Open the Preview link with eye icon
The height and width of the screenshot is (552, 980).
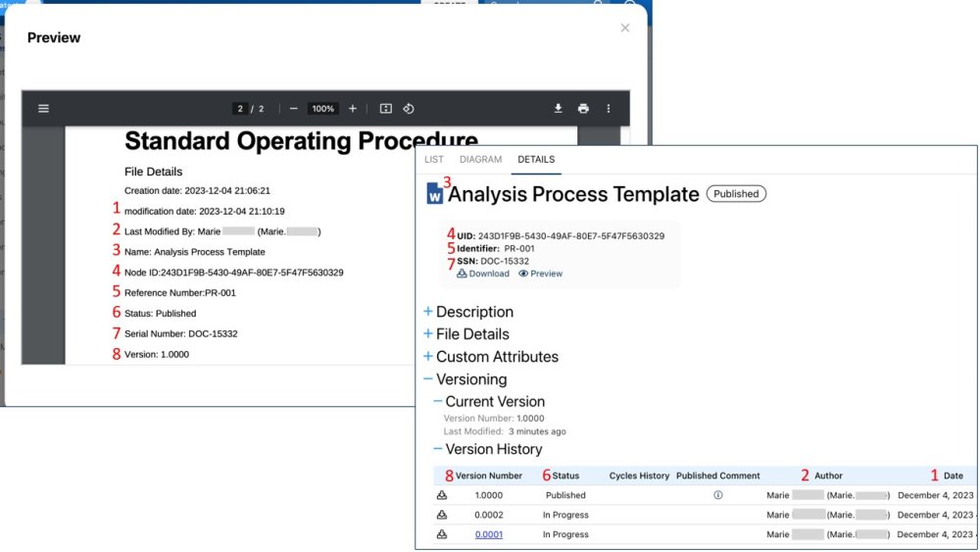tap(541, 274)
